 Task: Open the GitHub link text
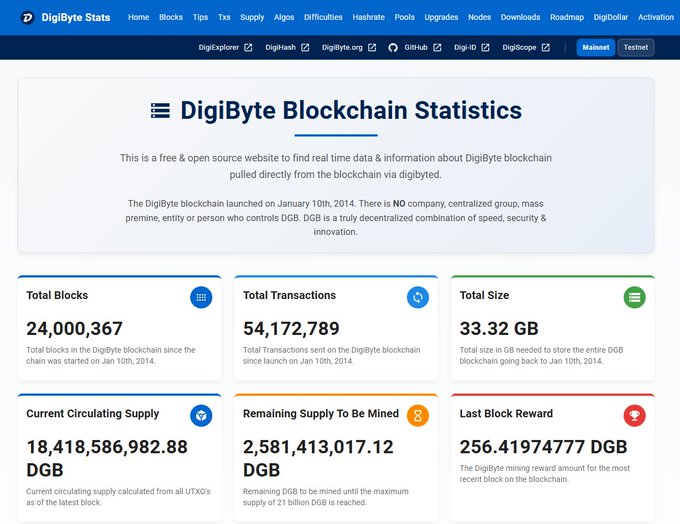tap(416, 47)
